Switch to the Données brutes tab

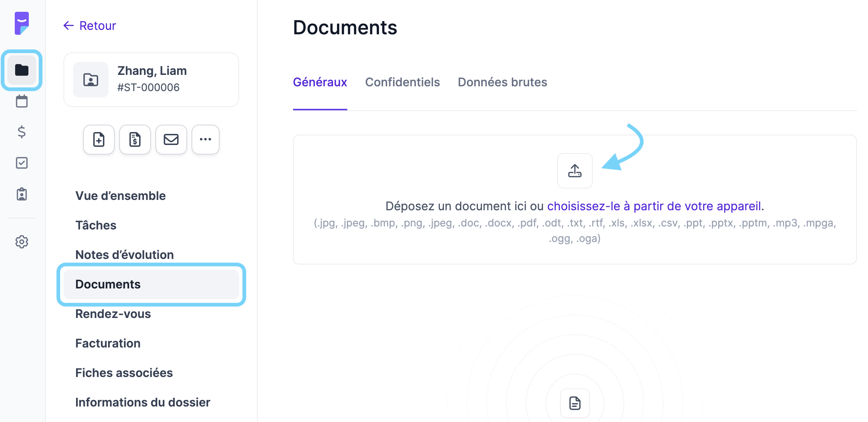tap(502, 82)
